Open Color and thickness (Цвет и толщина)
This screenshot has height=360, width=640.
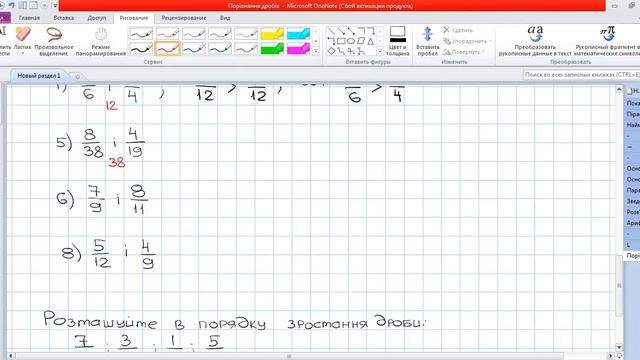(398, 41)
